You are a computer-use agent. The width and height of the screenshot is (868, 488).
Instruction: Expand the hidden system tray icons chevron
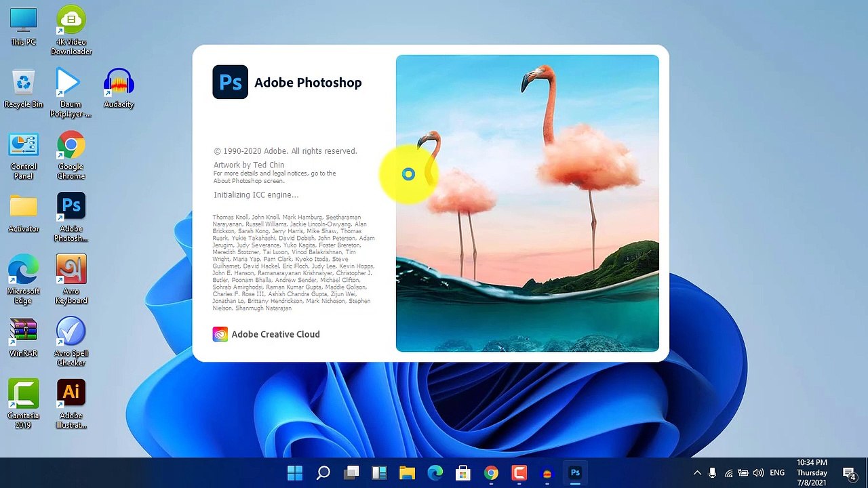pyautogui.click(x=697, y=472)
